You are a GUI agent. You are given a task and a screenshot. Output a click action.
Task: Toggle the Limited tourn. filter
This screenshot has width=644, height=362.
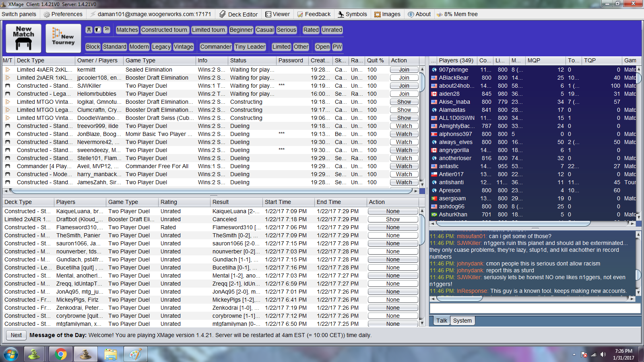pos(209,30)
